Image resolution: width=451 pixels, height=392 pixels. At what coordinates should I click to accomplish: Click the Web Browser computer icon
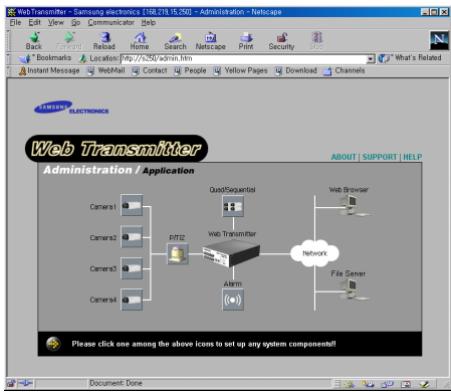[x=354, y=205]
